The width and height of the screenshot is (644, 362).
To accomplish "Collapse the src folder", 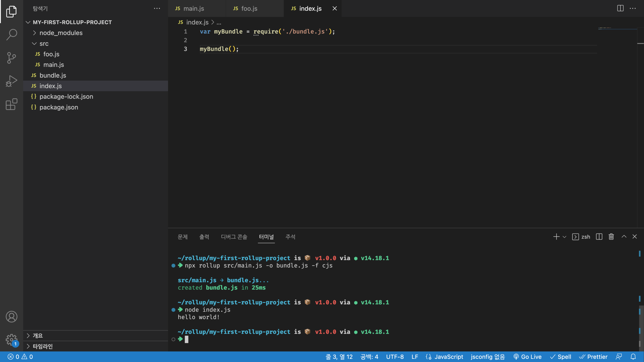I will (44, 43).
